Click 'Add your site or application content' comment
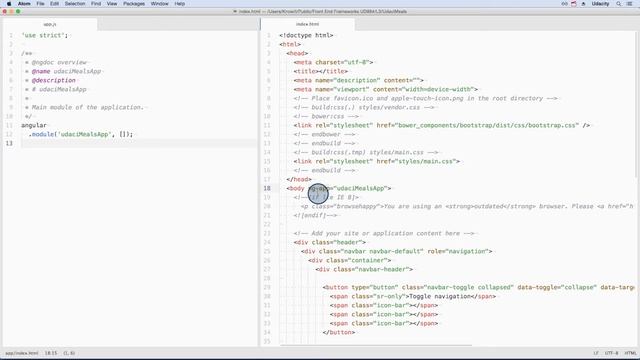The width and height of the screenshot is (640, 360). [384, 233]
